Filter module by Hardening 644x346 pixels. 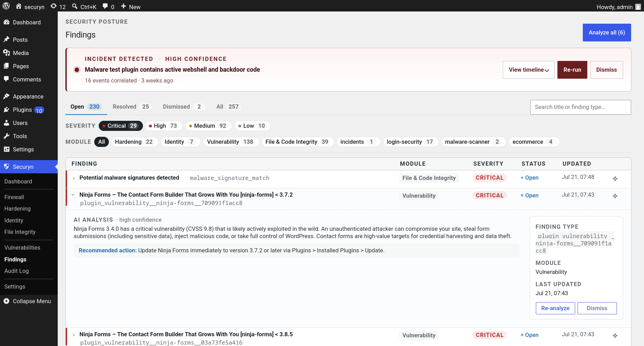(135, 142)
